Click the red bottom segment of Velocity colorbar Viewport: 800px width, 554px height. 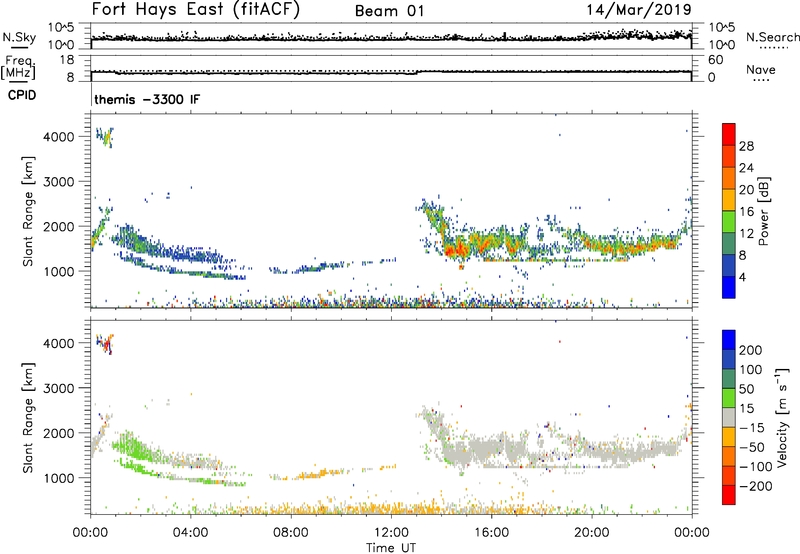click(x=729, y=495)
